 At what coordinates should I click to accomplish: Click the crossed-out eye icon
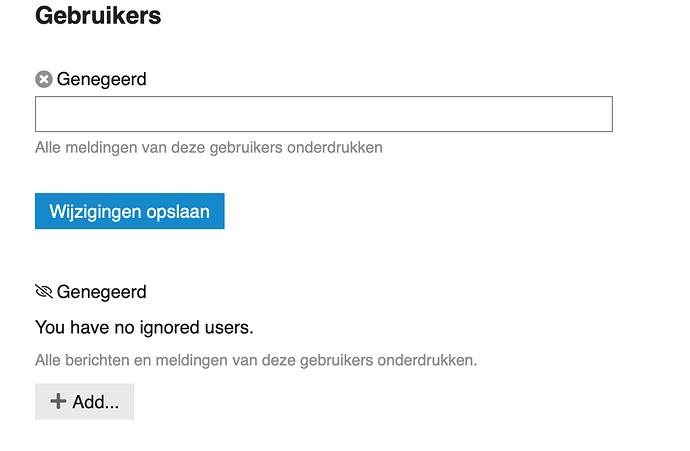click(44, 291)
